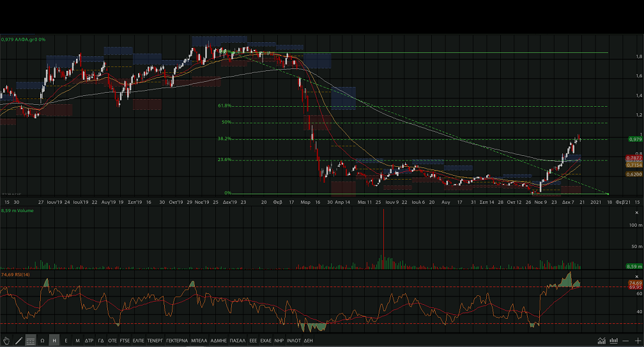Switch to the FTSE symbol tab
The height and width of the screenshot is (347, 644).
pos(125,341)
